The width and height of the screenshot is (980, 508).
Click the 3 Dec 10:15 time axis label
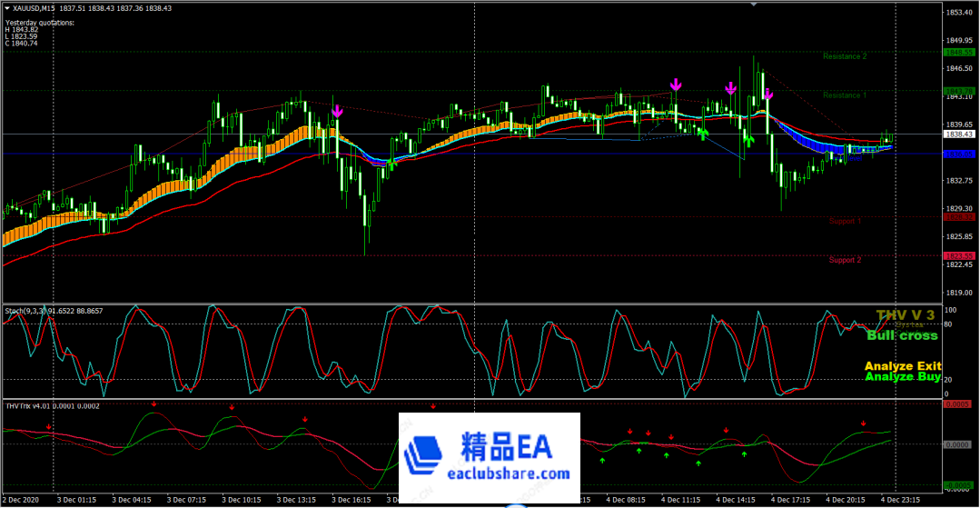pyautogui.click(x=241, y=500)
